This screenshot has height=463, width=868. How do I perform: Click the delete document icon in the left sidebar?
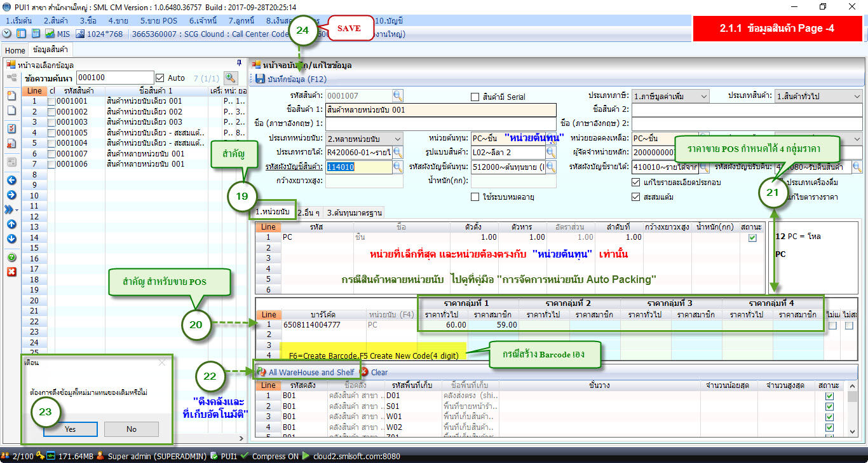coord(11,144)
